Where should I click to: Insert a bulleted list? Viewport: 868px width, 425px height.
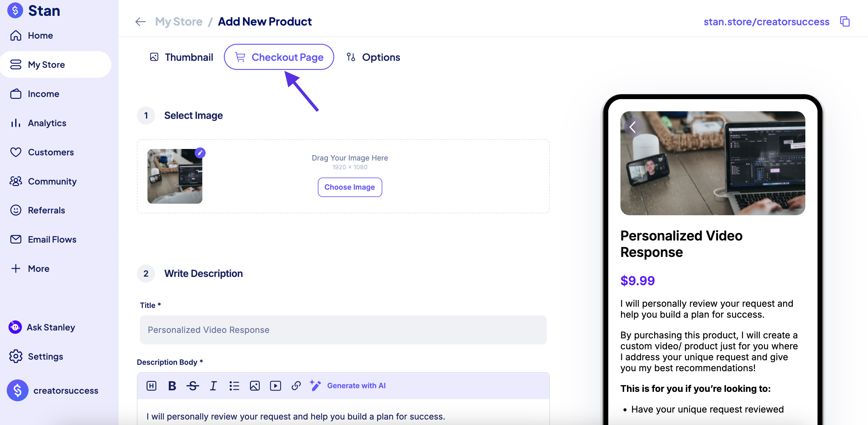pos(234,385)
